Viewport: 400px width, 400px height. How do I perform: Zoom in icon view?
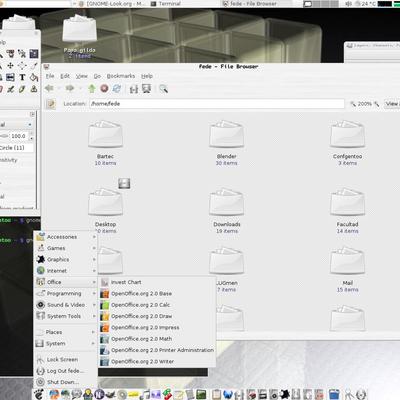click(377, 104)
